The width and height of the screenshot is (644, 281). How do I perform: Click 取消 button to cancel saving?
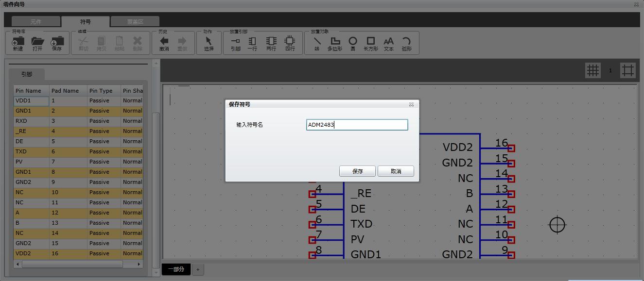(x=396, y=171)
